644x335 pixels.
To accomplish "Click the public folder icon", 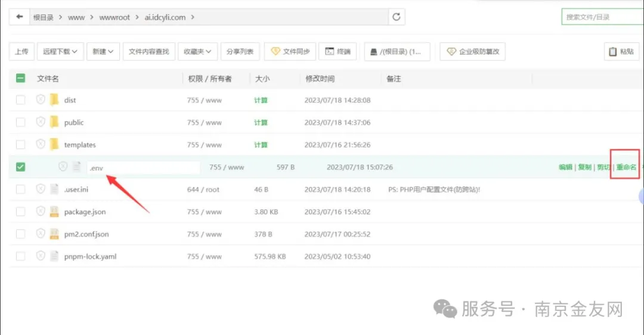I will click(54, 122).
